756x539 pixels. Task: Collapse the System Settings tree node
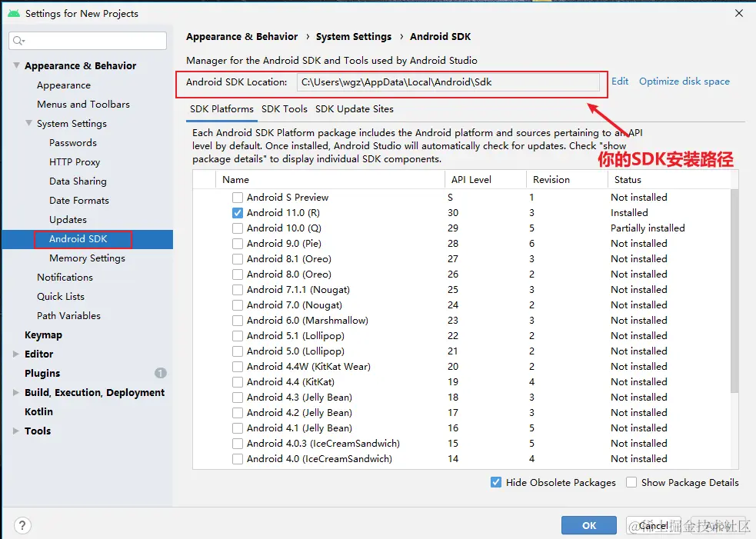tap(29, 123)
